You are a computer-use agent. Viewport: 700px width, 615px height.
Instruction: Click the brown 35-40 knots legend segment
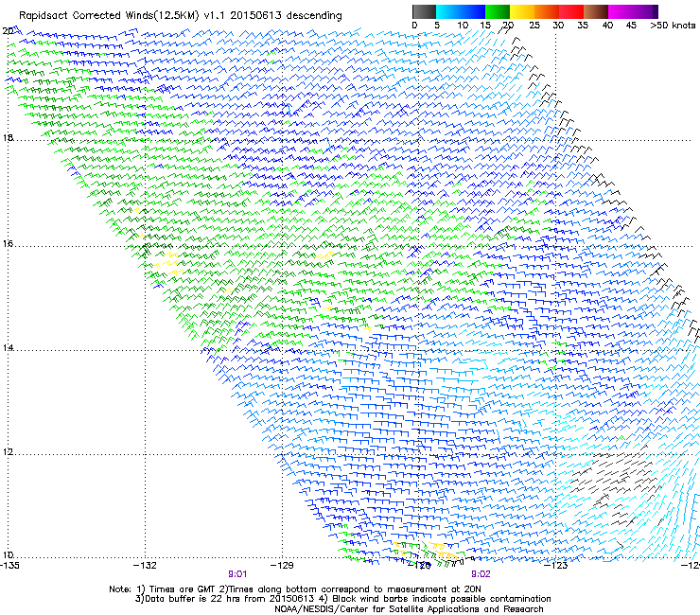(596, 11)
